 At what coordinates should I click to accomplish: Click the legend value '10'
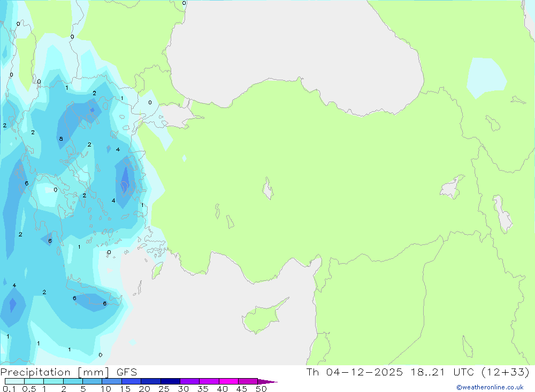[105, 389]
